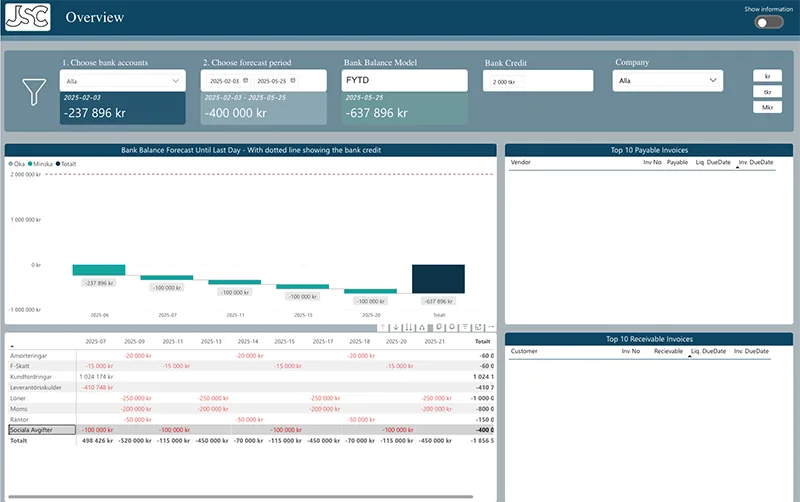Select the tkr unit button
The height and width of the screenshot is (502, 800).
coord(767,91)
